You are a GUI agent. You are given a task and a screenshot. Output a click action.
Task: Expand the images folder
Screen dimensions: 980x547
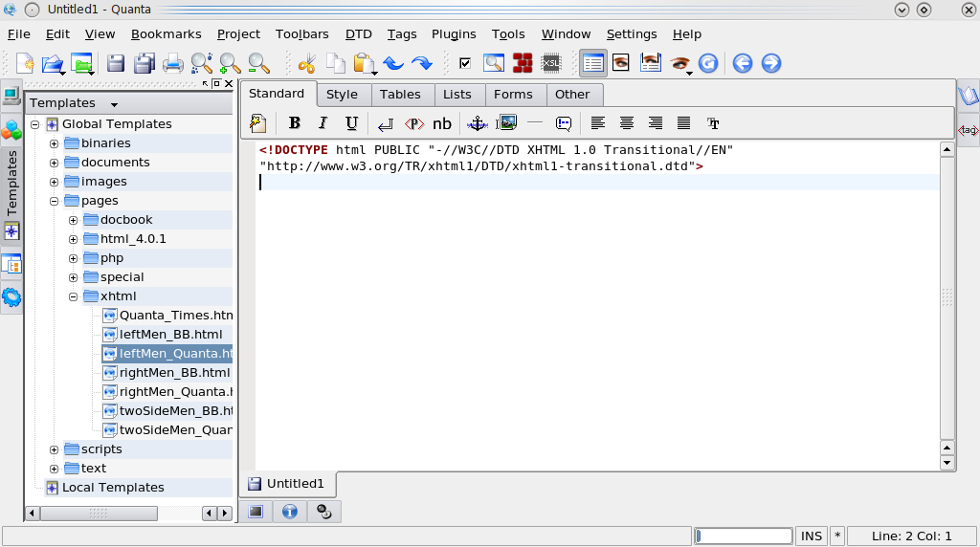point(55,183)
